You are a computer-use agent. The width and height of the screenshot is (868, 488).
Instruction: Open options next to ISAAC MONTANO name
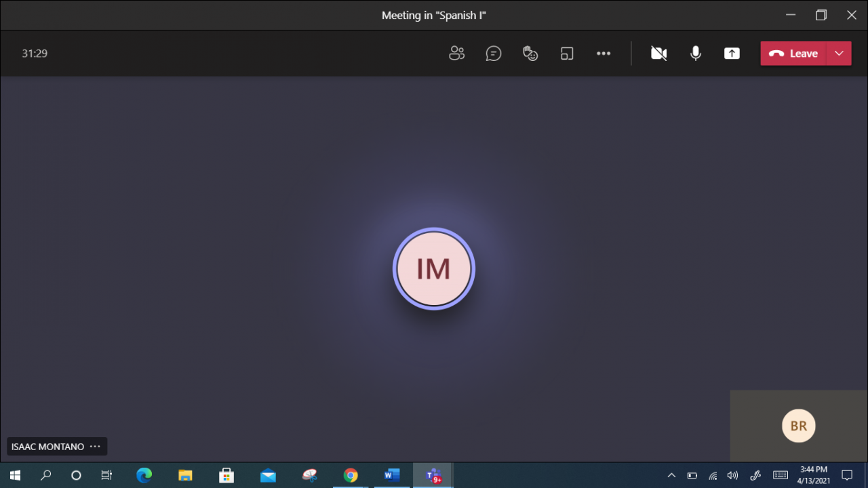click(95, 447)
